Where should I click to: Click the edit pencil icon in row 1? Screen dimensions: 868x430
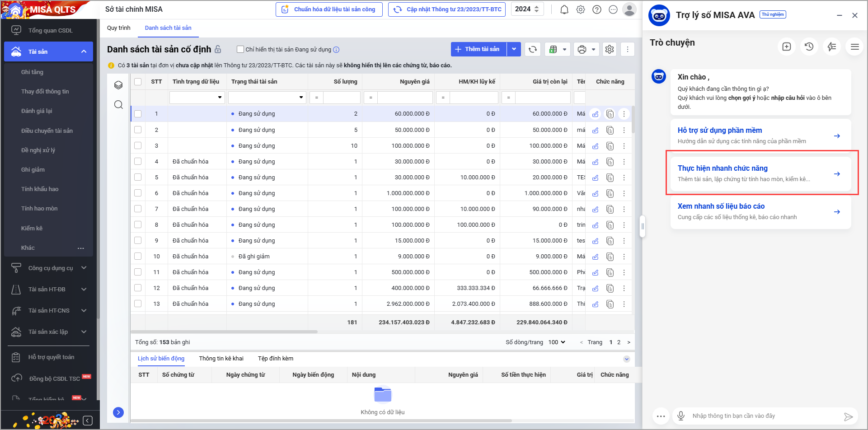pos(596,114)
